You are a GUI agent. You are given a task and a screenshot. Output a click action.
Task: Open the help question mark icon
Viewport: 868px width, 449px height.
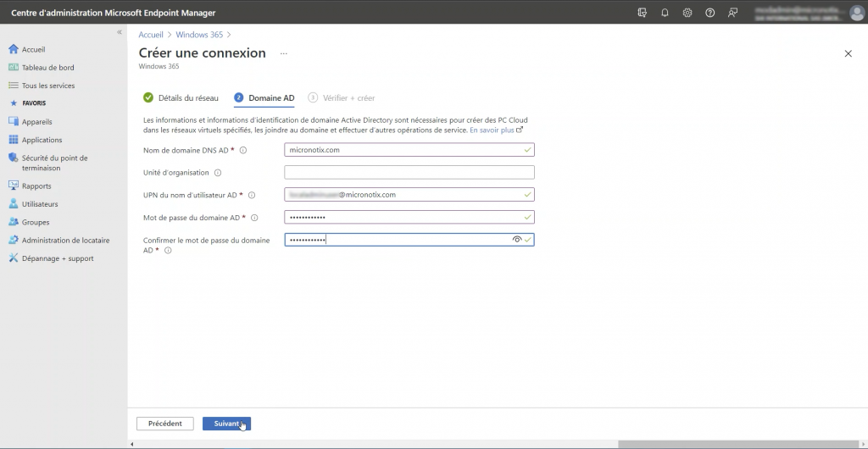click(710, 13)
